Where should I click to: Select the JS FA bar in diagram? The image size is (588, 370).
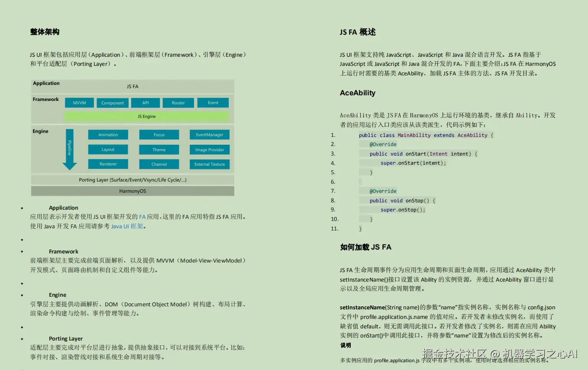pyautogui.click(x=132, y=86)
